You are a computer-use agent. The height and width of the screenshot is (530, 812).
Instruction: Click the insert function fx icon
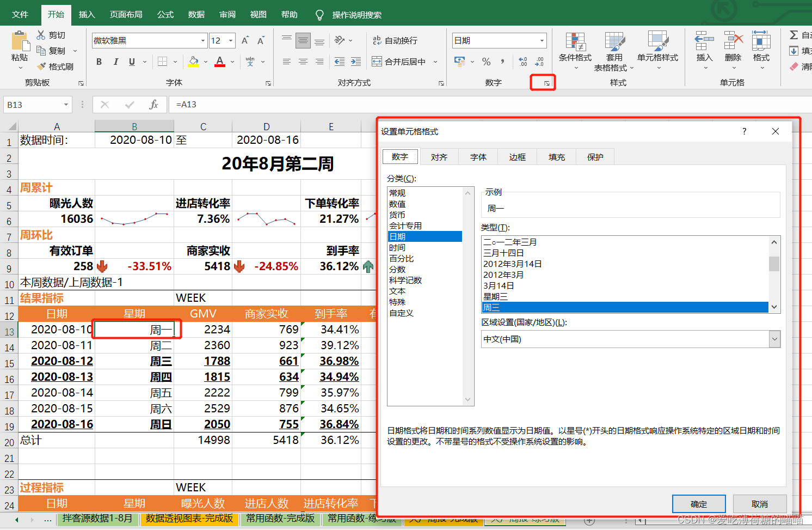pyautogui.click(x=153, y=105)
